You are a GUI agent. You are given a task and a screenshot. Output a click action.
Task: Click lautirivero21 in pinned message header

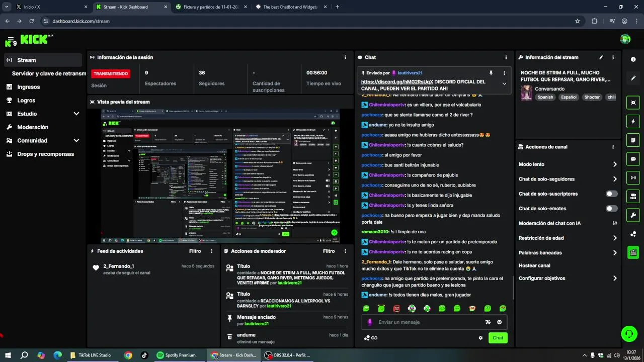(x=410, y=73)
